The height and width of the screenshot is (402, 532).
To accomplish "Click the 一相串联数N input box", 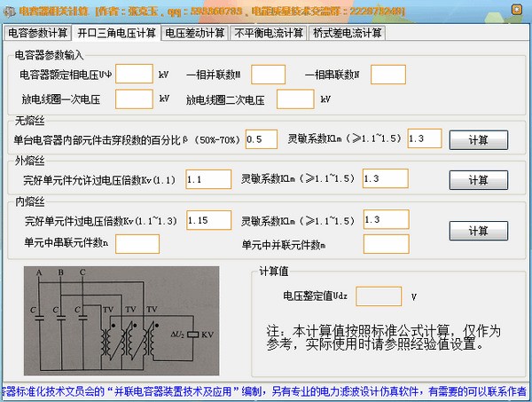I will [388, 75].
